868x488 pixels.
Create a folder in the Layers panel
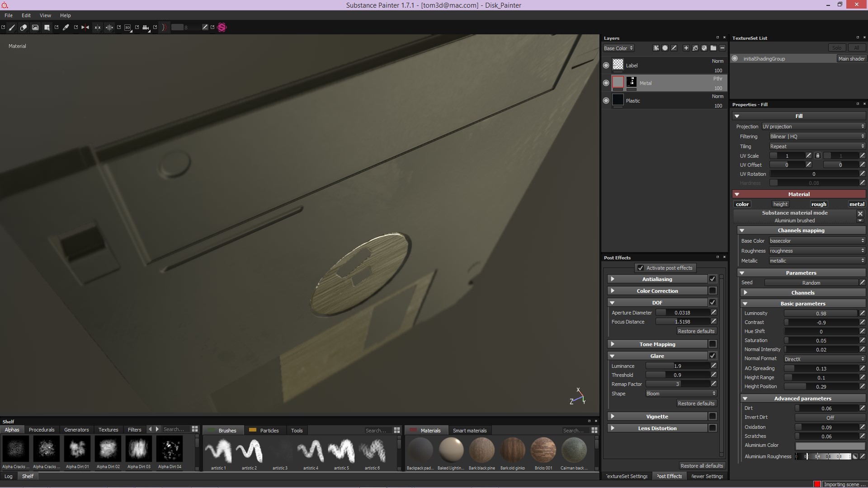713,48
